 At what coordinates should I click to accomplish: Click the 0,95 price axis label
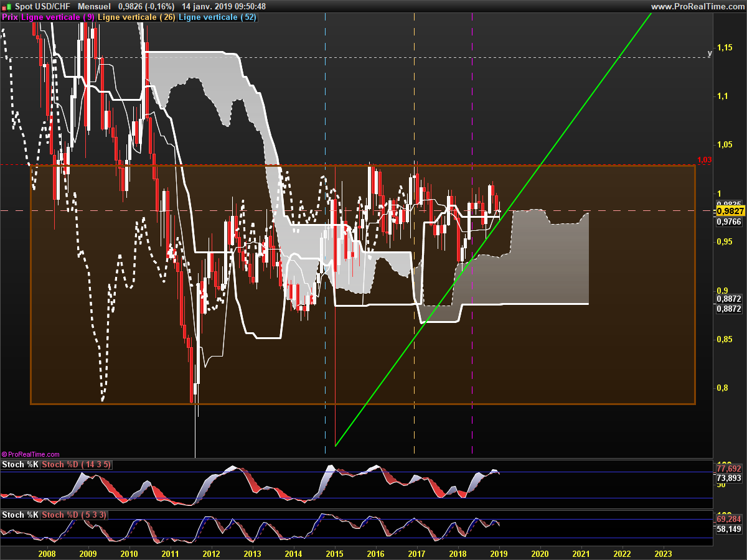click(x=724, y=242)
